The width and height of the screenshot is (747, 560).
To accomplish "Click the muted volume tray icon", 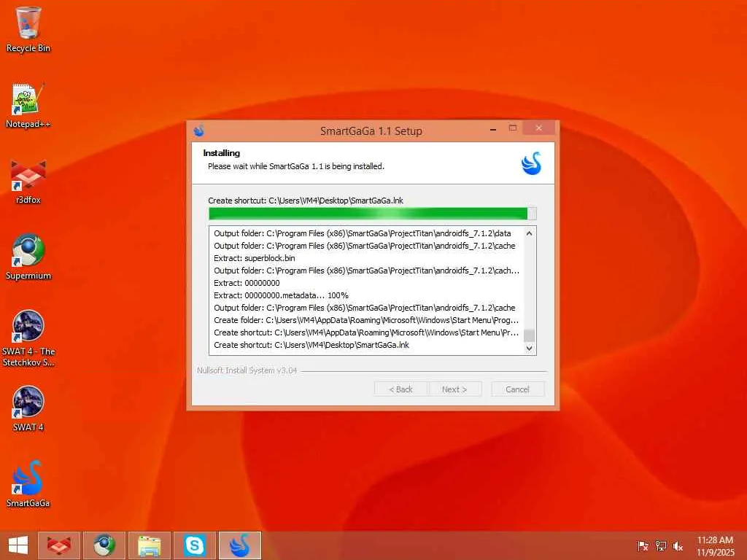I will pyautogui.click(x=678, y=546).
